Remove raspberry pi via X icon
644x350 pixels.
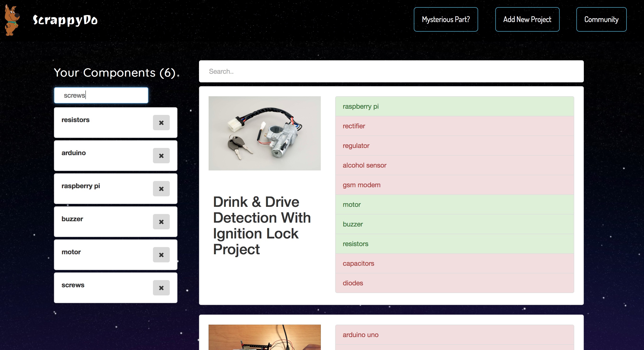click(161, 189)
